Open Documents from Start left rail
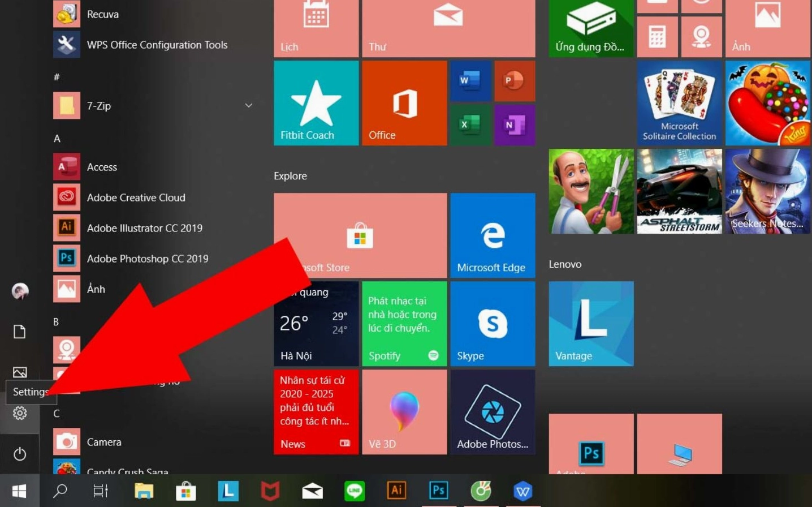The height and width of the screenshot is (507, 812). click(20, 332)
